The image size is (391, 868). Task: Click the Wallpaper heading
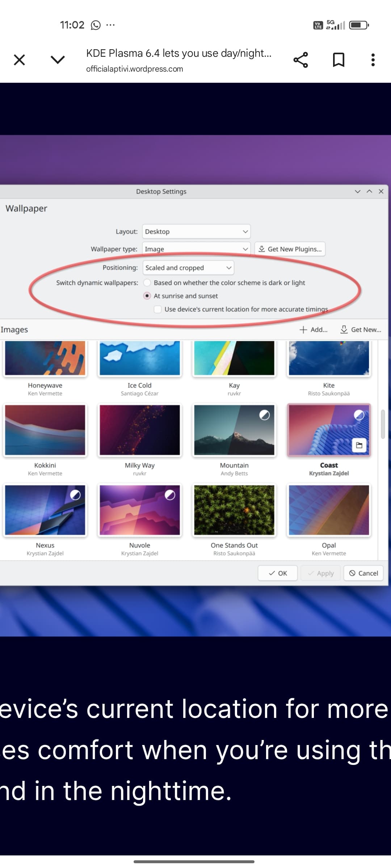26,208
